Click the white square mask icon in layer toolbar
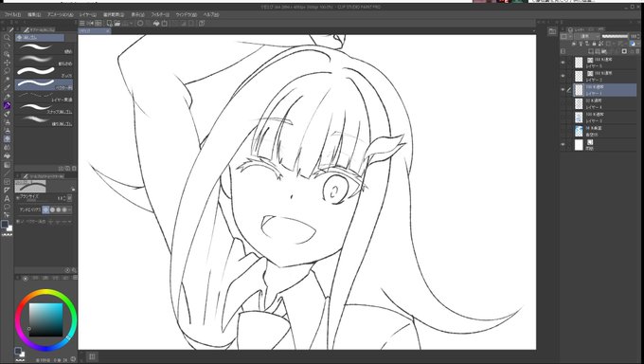The image size is (644, 364). coord(624,51)
